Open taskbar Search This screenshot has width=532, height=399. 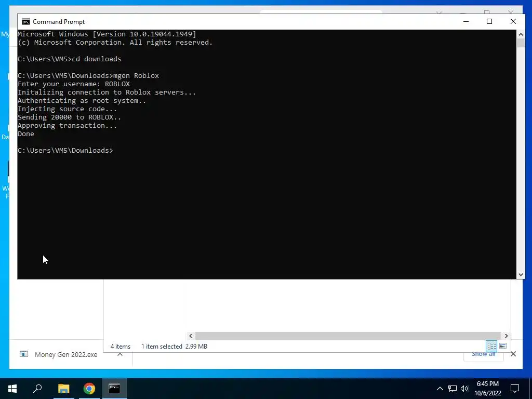37,389
